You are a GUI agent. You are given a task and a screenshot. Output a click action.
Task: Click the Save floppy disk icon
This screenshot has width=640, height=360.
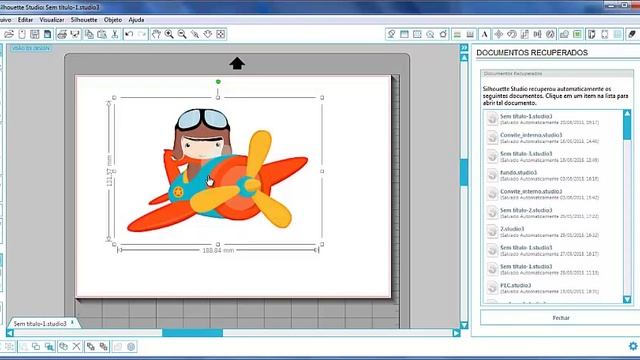click(35, 34)
